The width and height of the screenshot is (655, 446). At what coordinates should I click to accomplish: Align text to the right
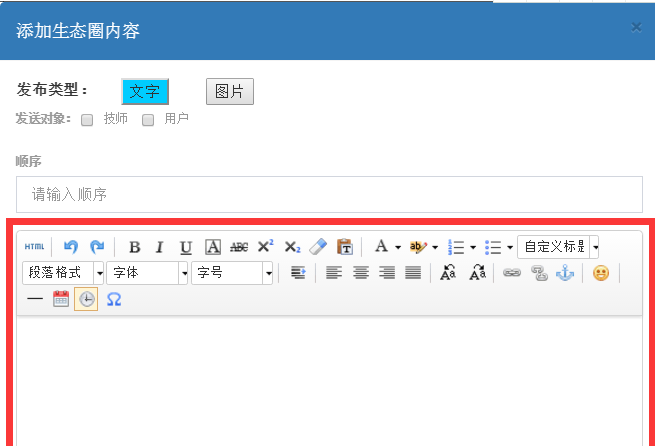[x=387, y=273]
